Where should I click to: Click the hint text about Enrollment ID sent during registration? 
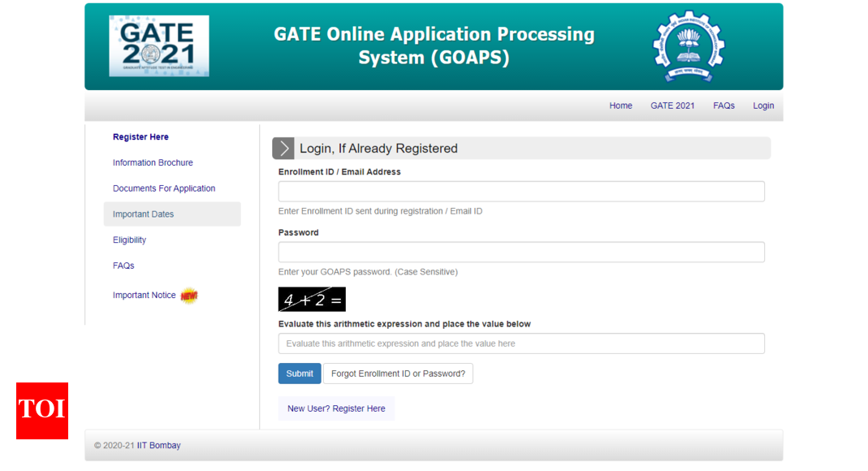click(380, 211)
